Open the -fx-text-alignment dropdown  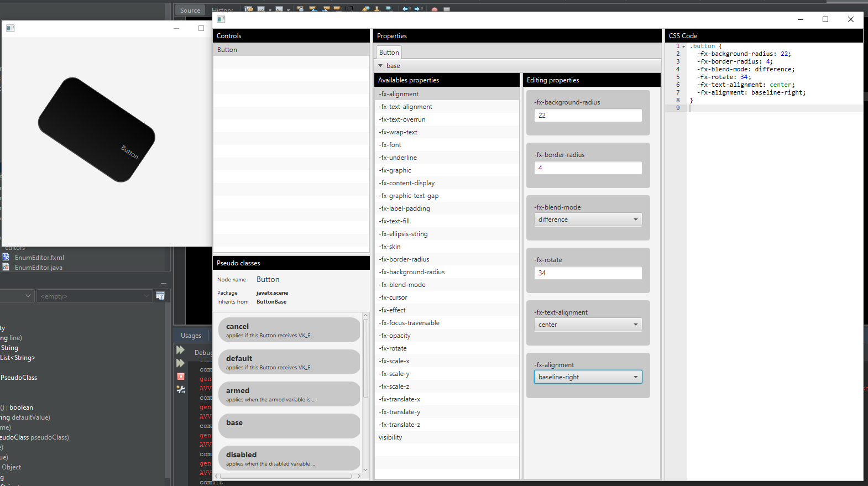point(588,325)
